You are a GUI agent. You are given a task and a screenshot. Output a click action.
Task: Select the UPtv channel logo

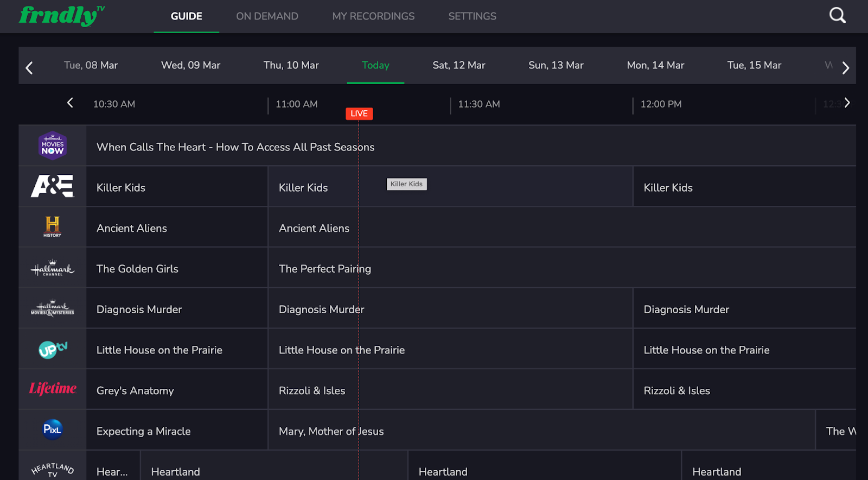(x=53, y=349)
